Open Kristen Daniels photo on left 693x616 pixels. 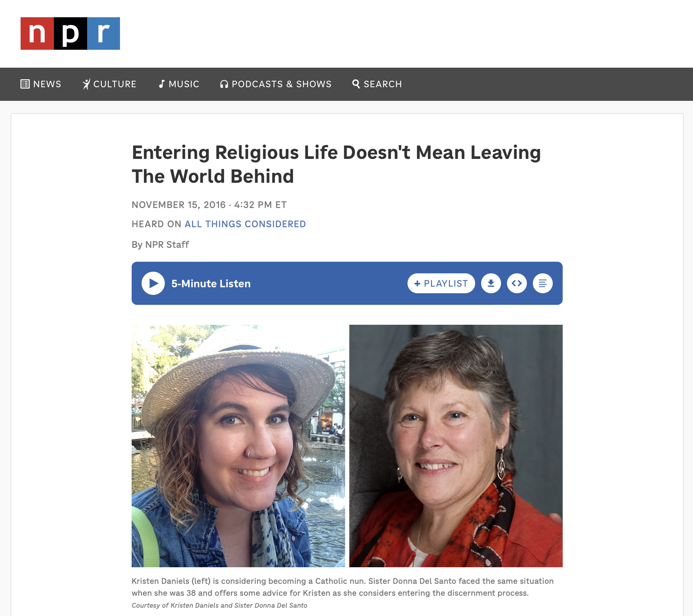point(238,446)
